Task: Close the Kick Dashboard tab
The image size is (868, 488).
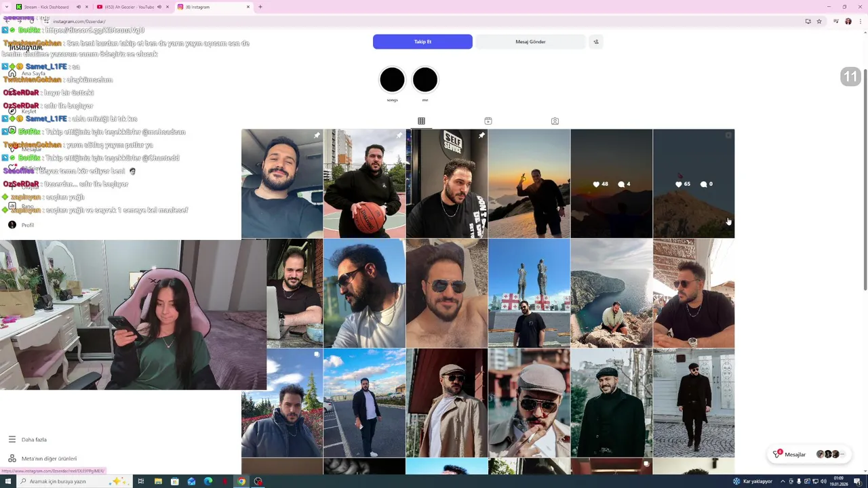Action: (x=87, y=7)
